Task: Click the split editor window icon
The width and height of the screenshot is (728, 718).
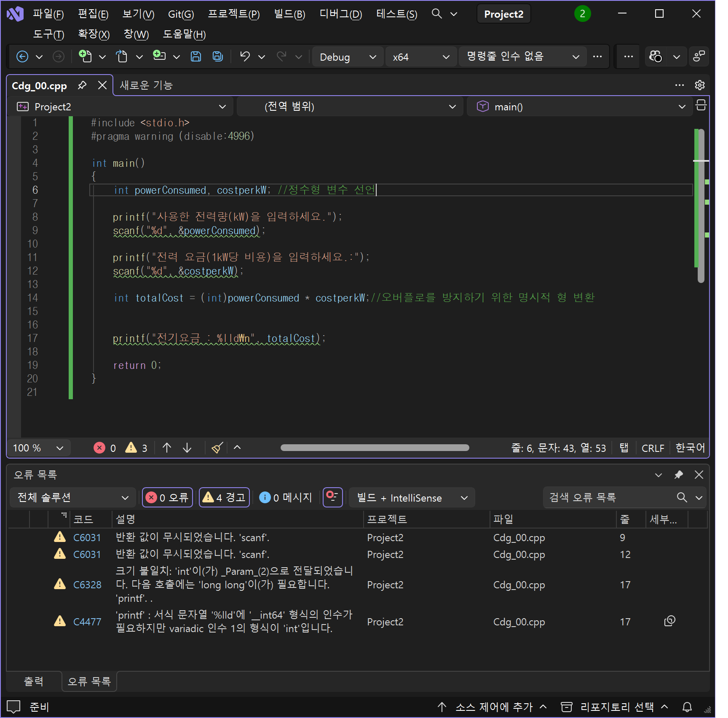Action: [701, 105]
